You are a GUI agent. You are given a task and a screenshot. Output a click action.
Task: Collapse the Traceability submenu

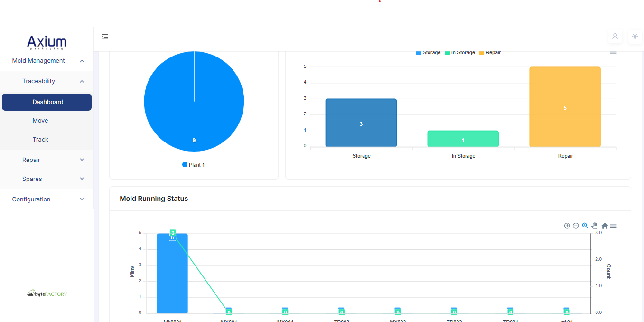tap(47, 81)
